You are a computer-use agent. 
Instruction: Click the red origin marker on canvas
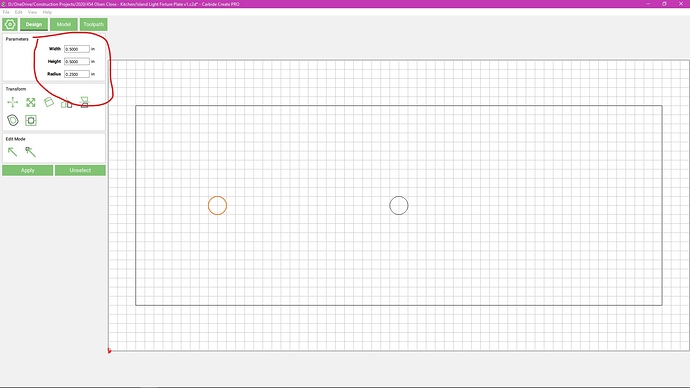coord(110,351)
